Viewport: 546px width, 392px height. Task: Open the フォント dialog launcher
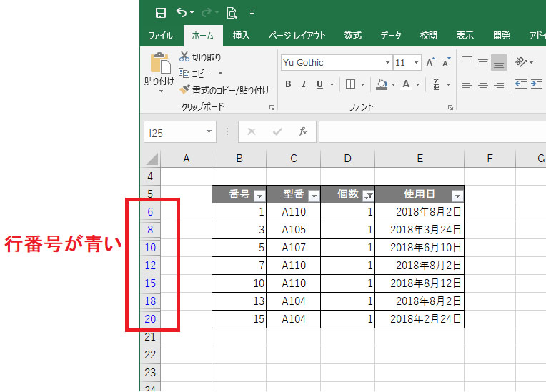(450, 108)
